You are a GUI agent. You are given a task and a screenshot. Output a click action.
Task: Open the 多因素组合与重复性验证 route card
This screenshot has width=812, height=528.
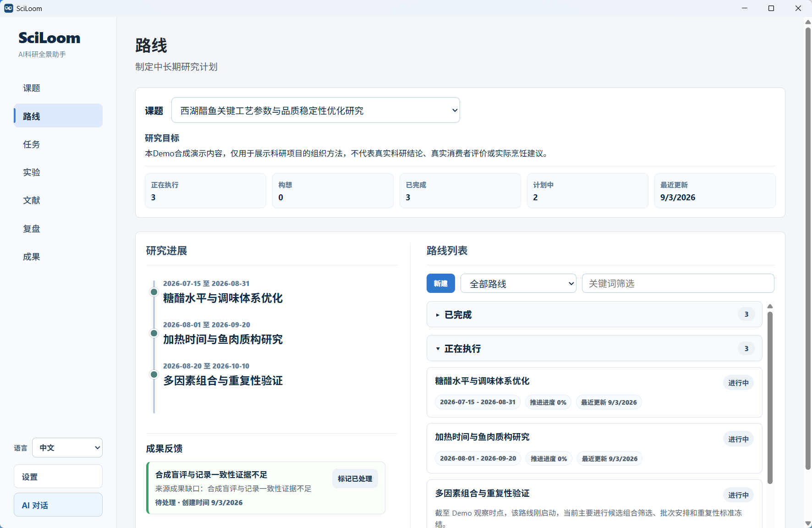(x=594, y=504)
